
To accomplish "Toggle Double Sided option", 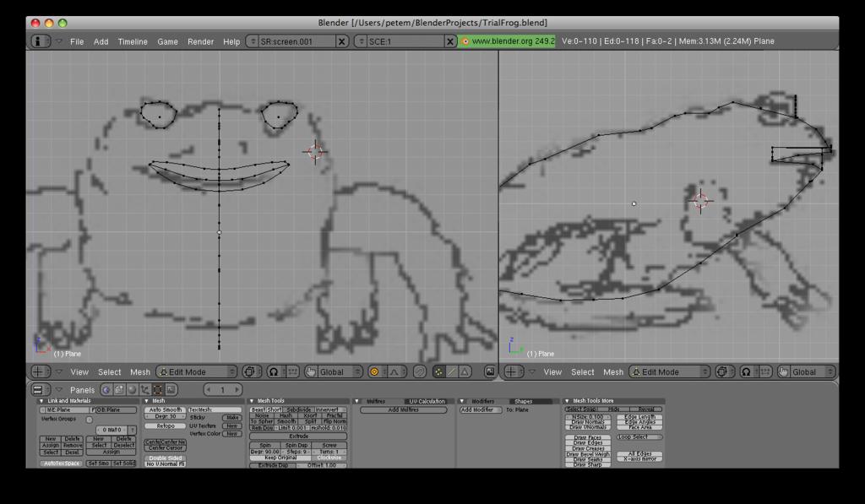I will pos(166,458).
